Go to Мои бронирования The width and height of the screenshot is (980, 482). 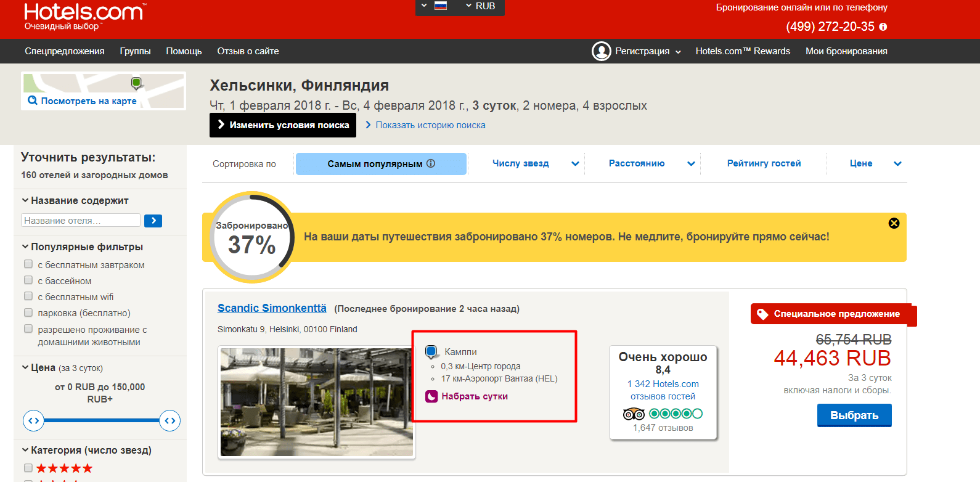pyautogui.click(x=846, y=51)
